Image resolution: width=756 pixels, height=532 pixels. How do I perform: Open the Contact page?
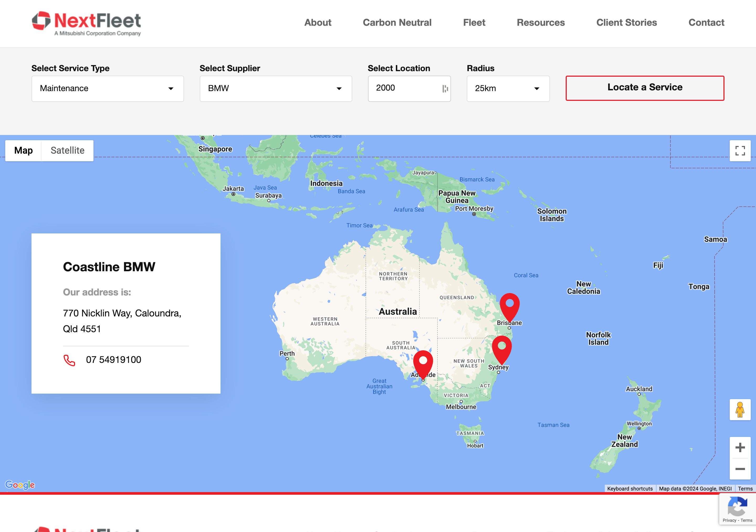[x=706, y=22]
